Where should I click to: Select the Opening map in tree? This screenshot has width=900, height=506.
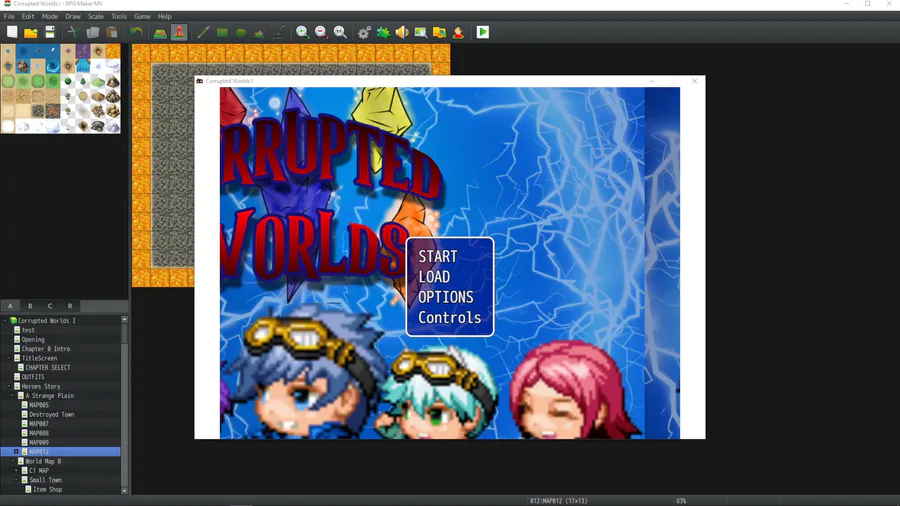pos(33,340)
